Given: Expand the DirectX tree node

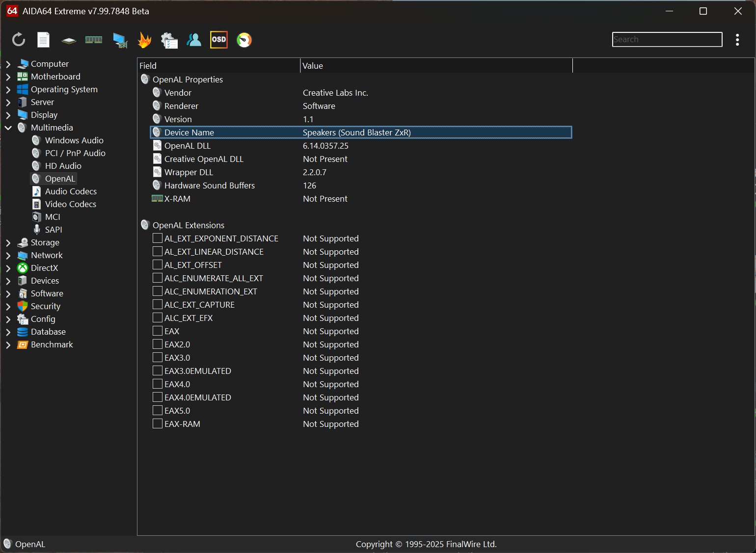Looking at the screenshot, I should point(8,268).
